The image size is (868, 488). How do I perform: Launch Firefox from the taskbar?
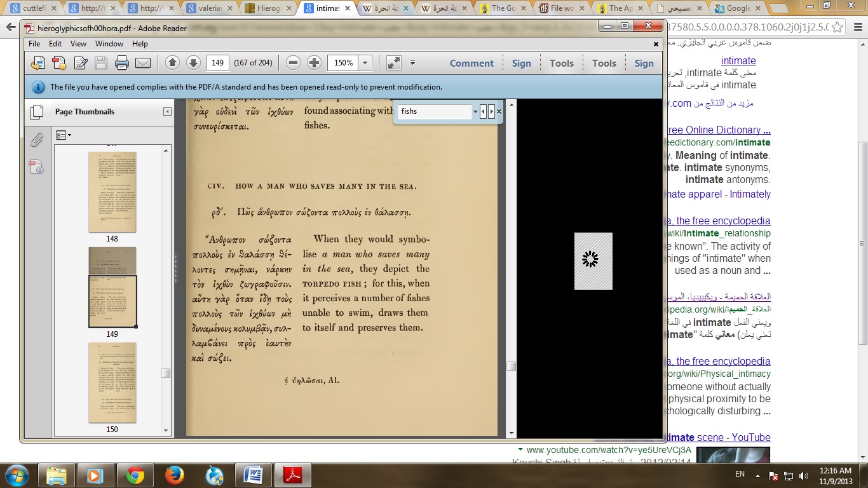(174, 475)
